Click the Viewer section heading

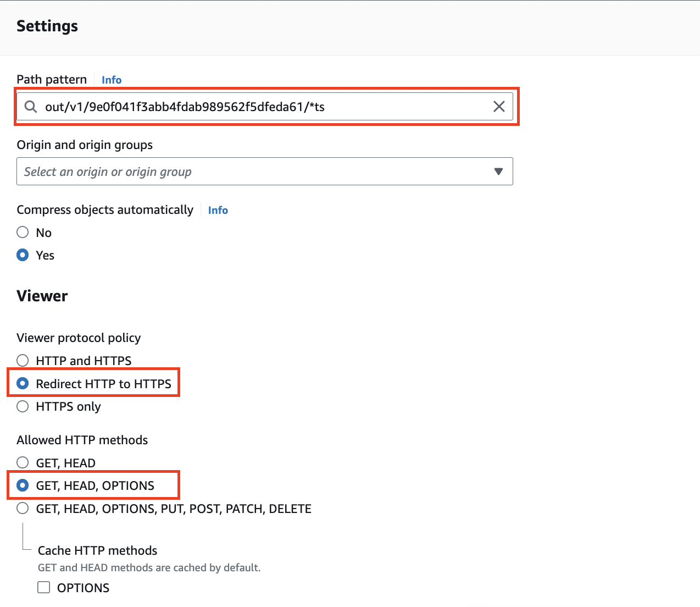point(42,296)
